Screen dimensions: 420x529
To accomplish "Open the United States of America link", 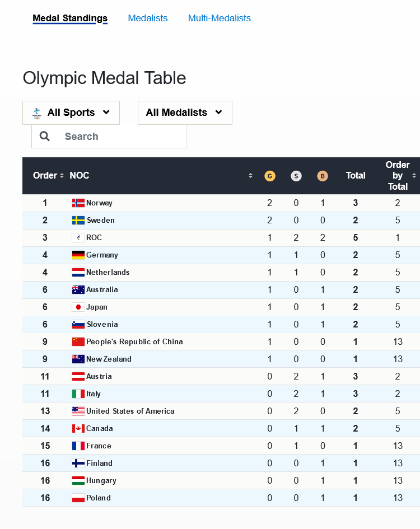I will coord(130,411).
